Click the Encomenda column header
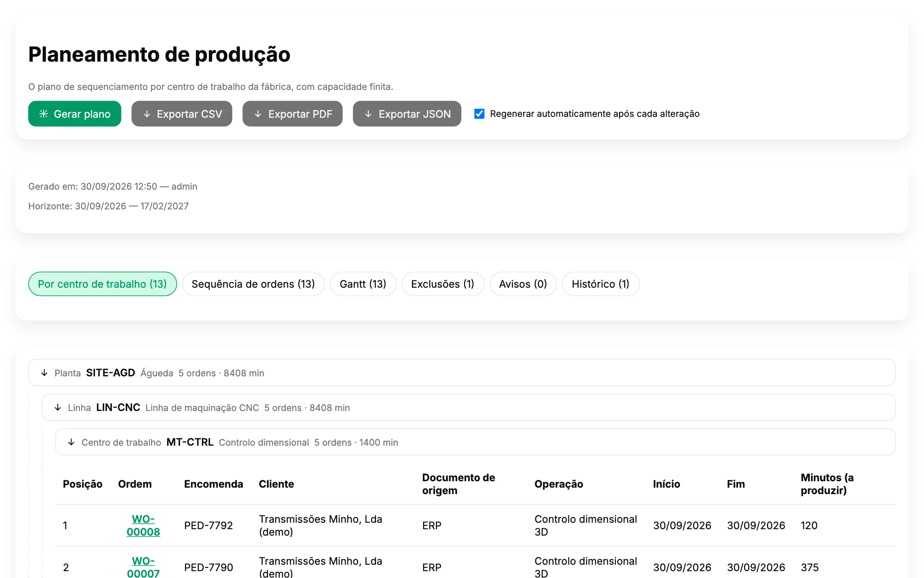This screenshot has height=578, width=924. [213, 484]
